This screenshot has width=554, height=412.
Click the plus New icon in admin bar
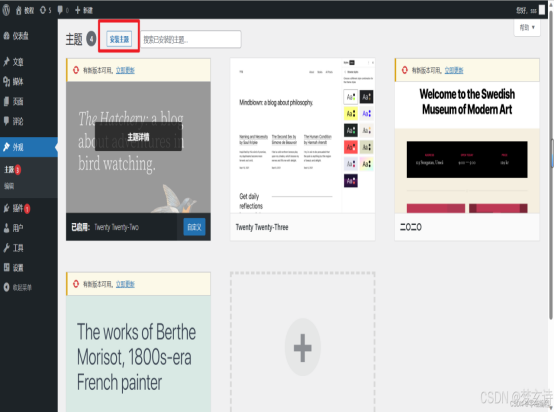(x=83, y=10)
